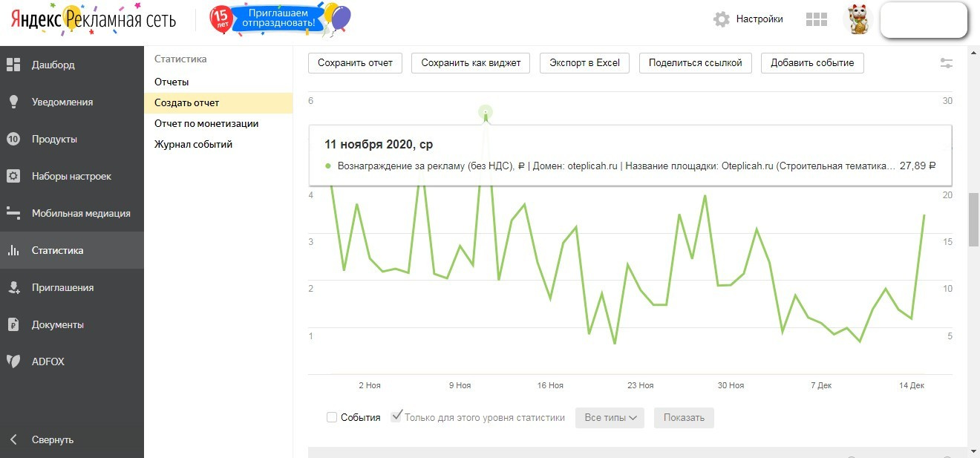The width and height of the screenshot is (980, 458).
Task: Collapse the sidebar with Свернуть chevron
Action: click(x=13, y=439)
